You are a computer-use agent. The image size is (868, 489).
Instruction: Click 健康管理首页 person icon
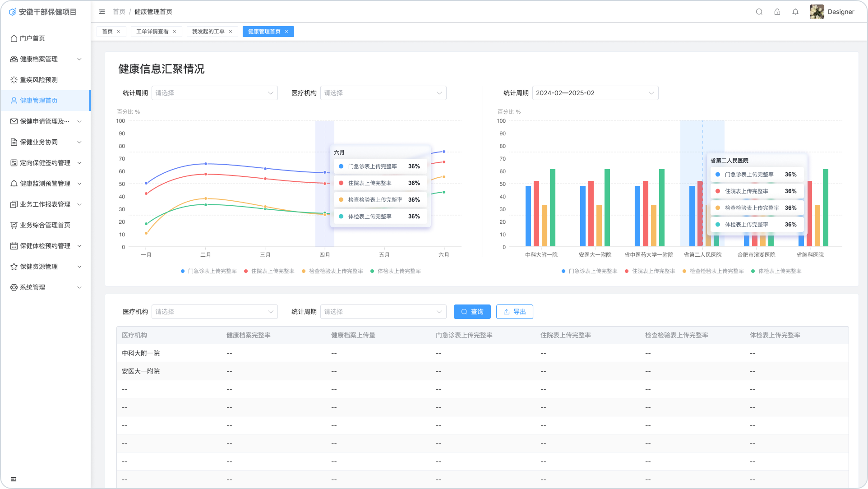pyautogui.click(x=14, y=101)
